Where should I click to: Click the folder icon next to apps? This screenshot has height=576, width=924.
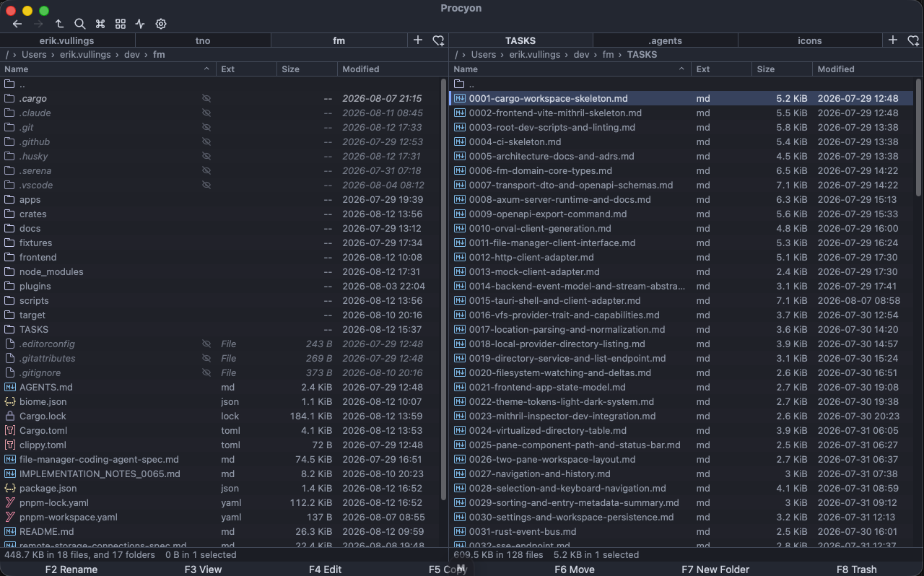tap(10, 199)
